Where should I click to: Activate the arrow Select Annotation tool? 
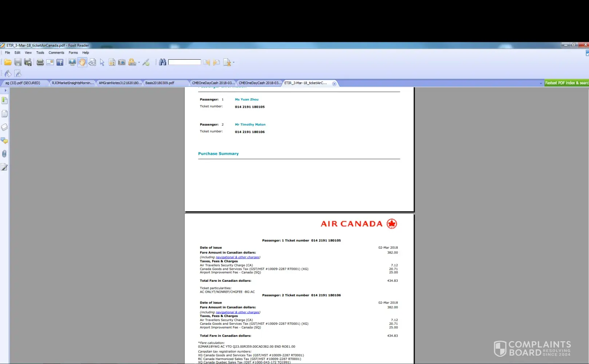102,63
